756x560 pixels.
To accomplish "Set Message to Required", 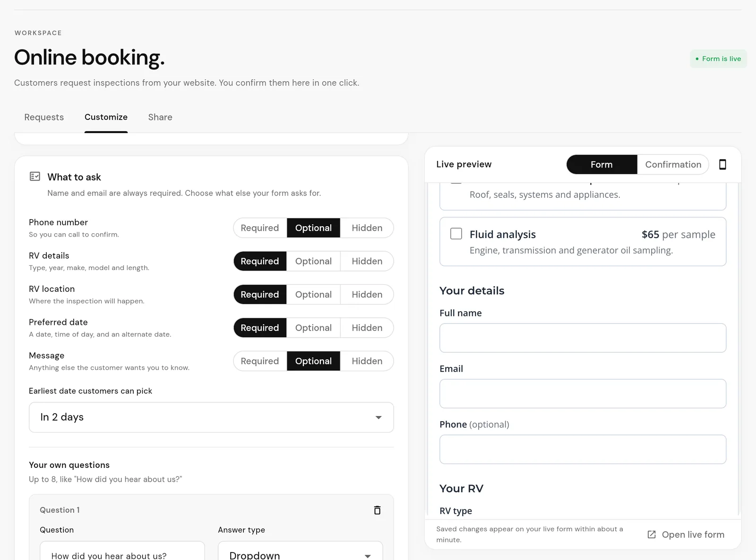I will tap(260, 361).
